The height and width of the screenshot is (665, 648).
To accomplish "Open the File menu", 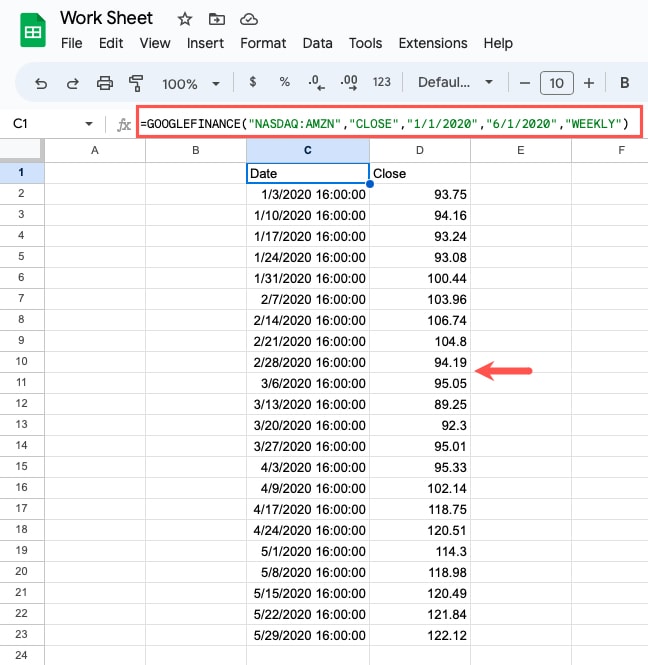I will point(72,43).
